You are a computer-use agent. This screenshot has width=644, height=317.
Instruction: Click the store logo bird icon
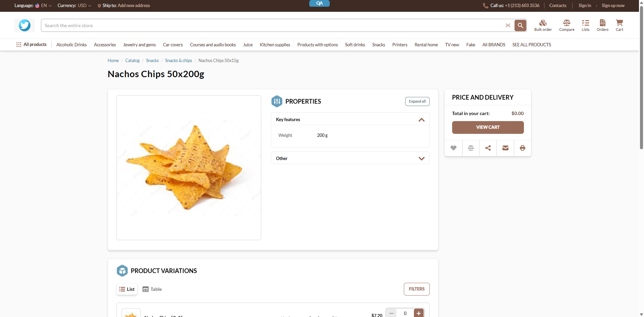click(x=24, y=25)
